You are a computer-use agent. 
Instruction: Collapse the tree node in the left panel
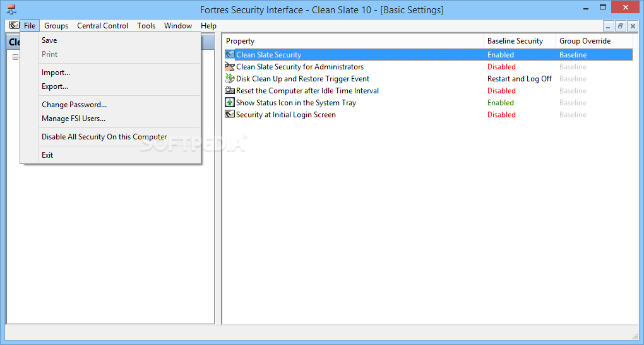[15, 57]
